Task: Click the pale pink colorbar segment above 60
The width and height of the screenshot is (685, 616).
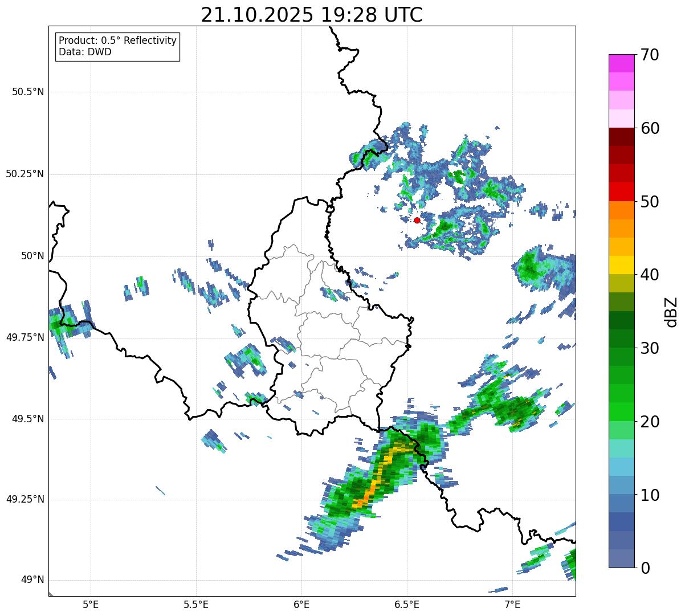Action: [621, 119]
